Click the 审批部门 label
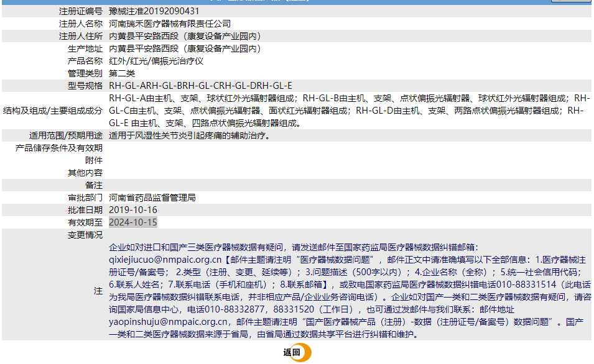The width and height of the screenshot is (594, 364). point(85,198)
